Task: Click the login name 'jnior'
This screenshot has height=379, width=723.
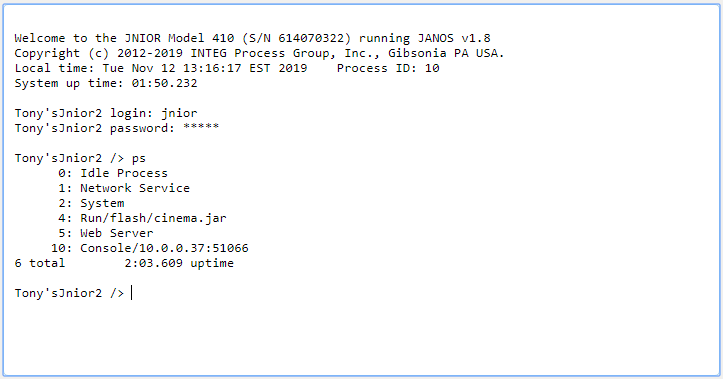Action: point(179,113)
